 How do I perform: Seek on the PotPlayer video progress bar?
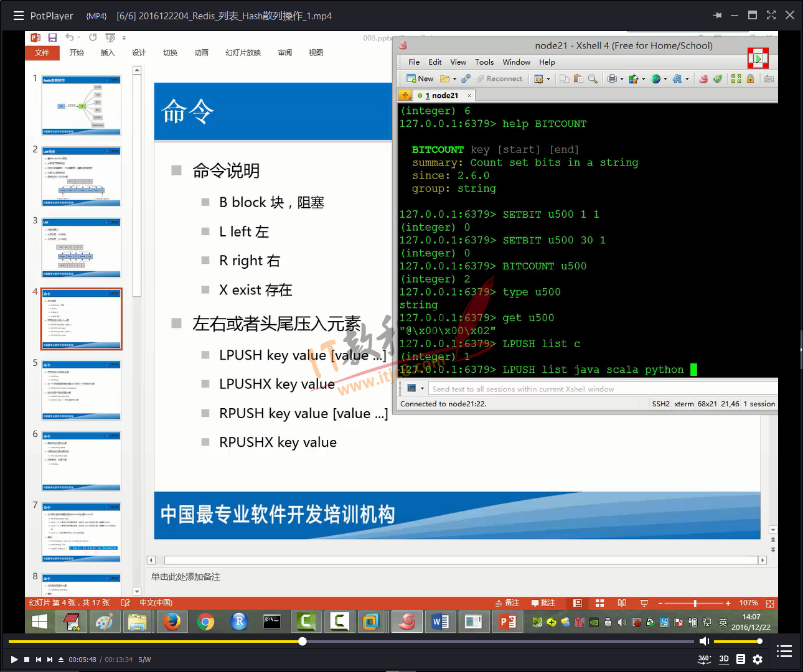tap(351, 641)
